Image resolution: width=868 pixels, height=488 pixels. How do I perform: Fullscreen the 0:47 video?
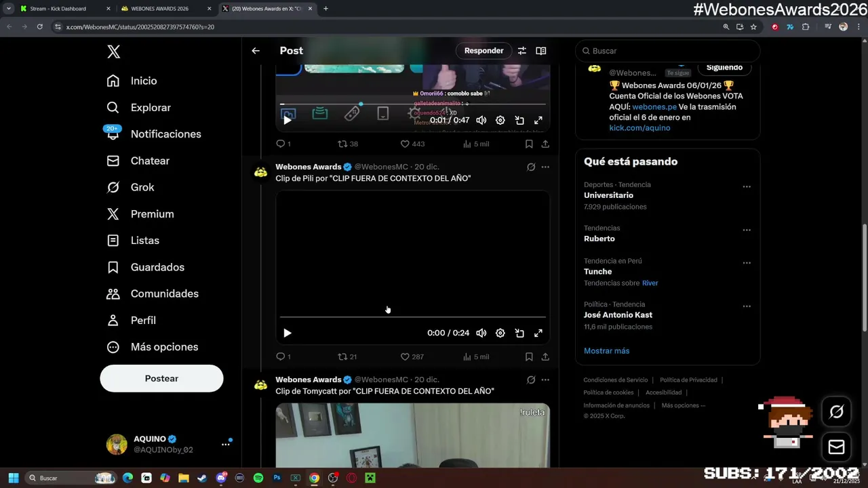[x=538, y=120]
